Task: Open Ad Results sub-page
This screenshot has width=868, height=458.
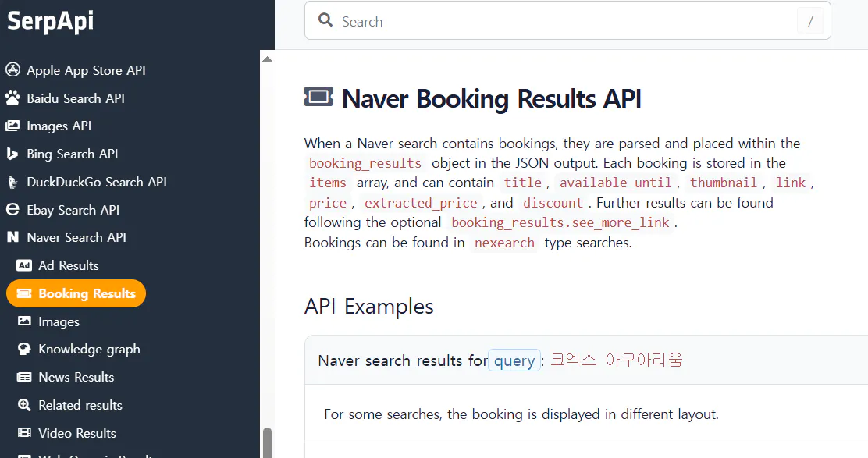Action: pos(69,265)
